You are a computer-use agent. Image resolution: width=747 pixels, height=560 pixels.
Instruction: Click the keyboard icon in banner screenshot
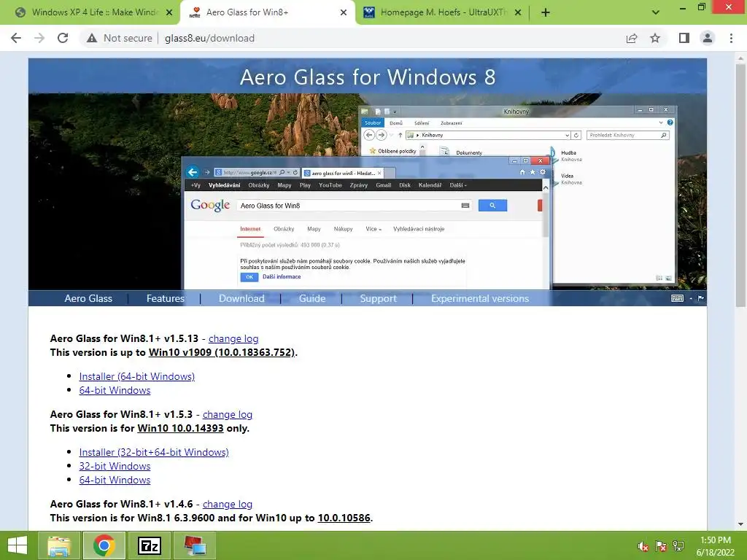(x=677, y=298)
